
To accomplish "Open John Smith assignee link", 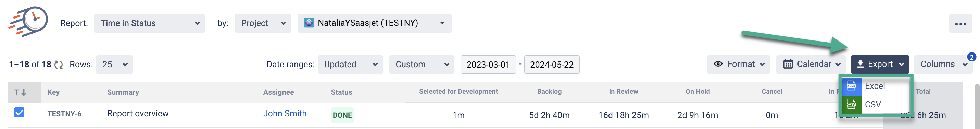I will tap(285, 113).
